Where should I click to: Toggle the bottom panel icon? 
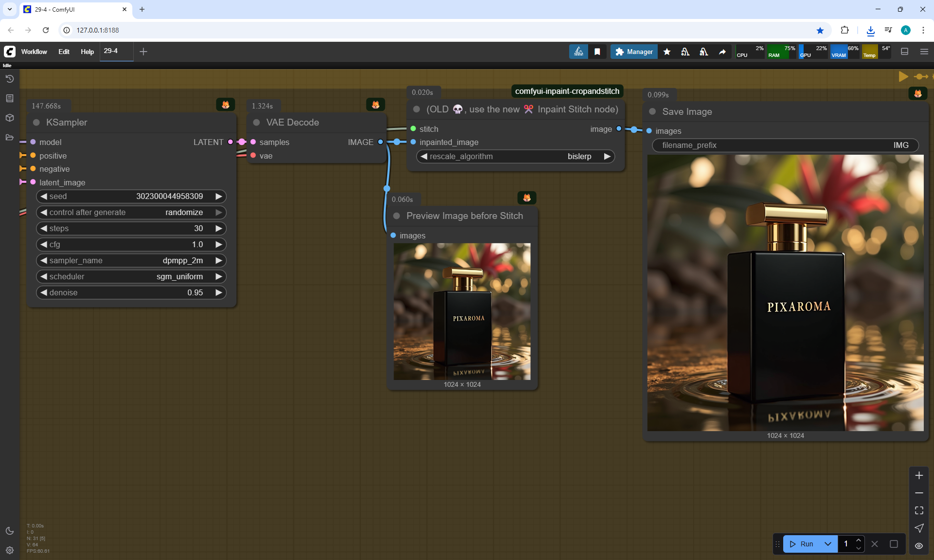coord(904,52)
